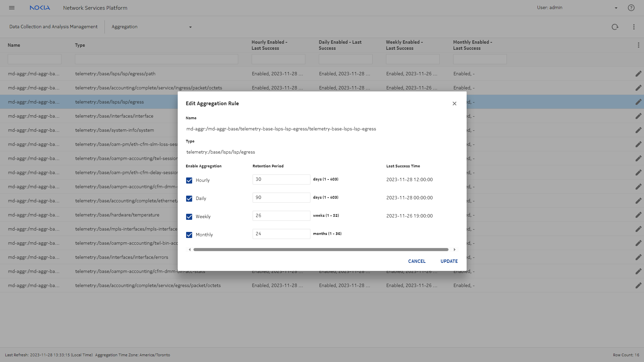Uncheck the Hourly aggregation checkbox
This screenshot has height=362, width=644.
(x=189, y=180)
